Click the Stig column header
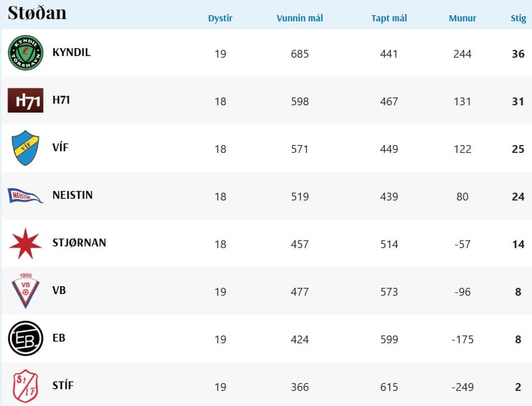Image resolution: width=532 pixels, height=406 pixels. coord(518,18)
